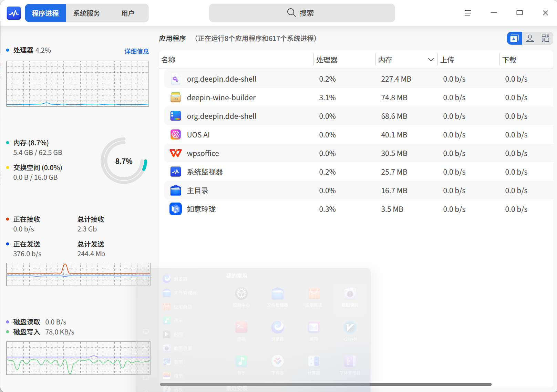This screenshot has width=557, height=392.
Task: Click the UOS AI app icon
Action: coord(176,135)
